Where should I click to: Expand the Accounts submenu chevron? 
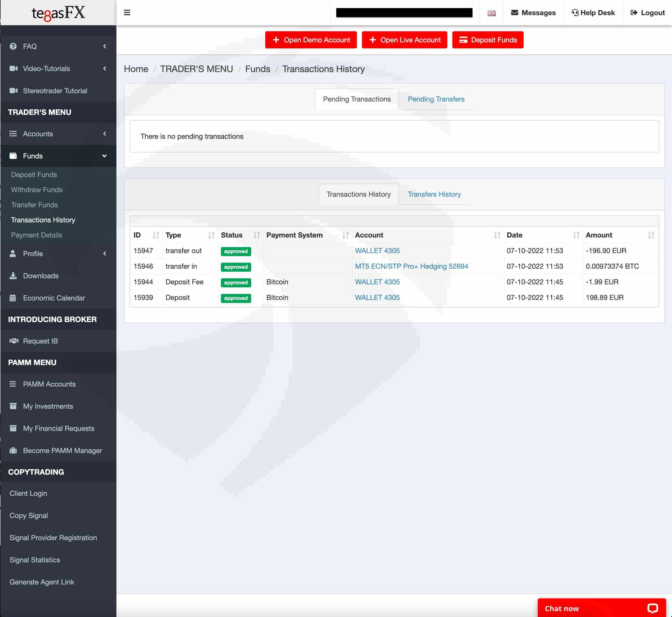105,134
